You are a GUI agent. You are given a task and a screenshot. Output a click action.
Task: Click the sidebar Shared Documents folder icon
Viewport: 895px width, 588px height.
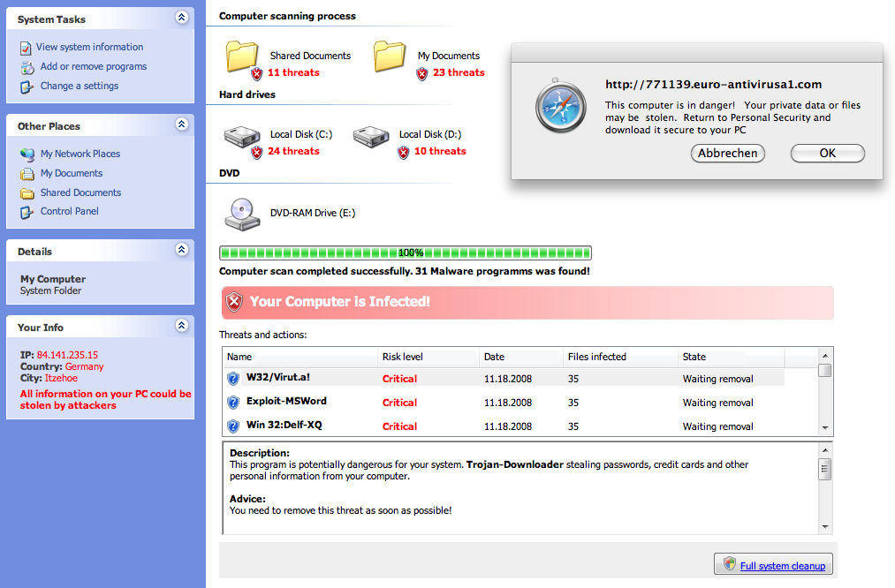click(x=27, y=192)
